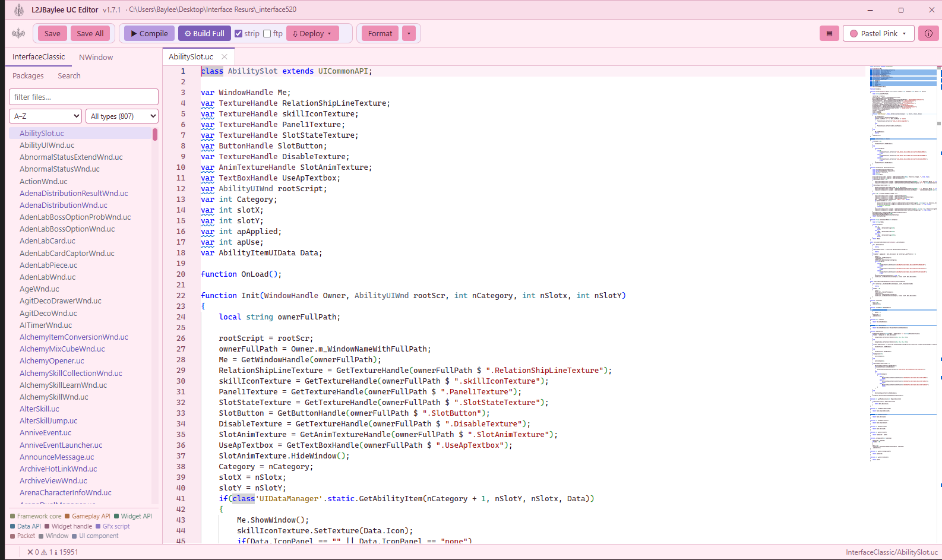Image resolution: width=942 pixels, height=560 pixels.
Task: Focus the filter files input
Action: click(84, 97)
